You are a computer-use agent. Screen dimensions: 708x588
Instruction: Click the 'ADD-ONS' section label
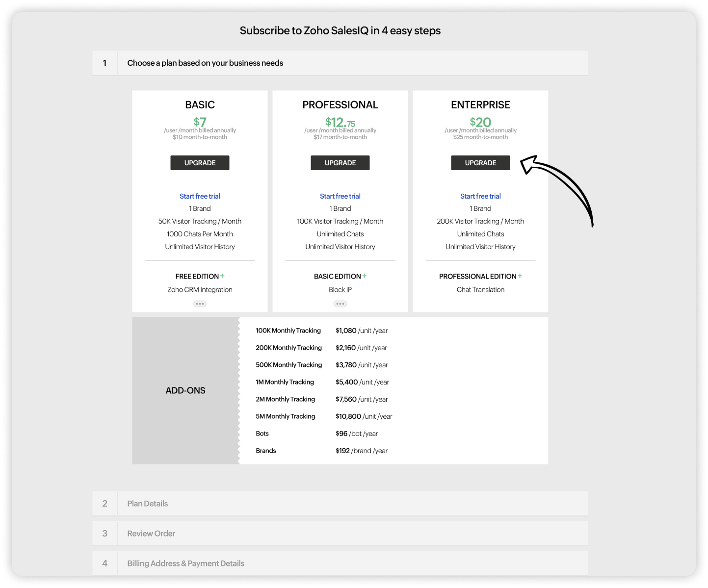[185, 390]
